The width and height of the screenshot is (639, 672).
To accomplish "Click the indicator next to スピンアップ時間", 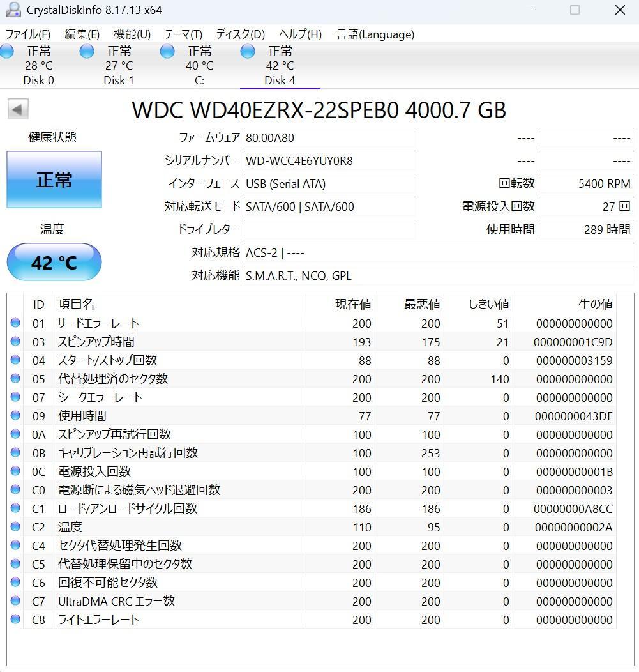I will (x=15, y=341).
